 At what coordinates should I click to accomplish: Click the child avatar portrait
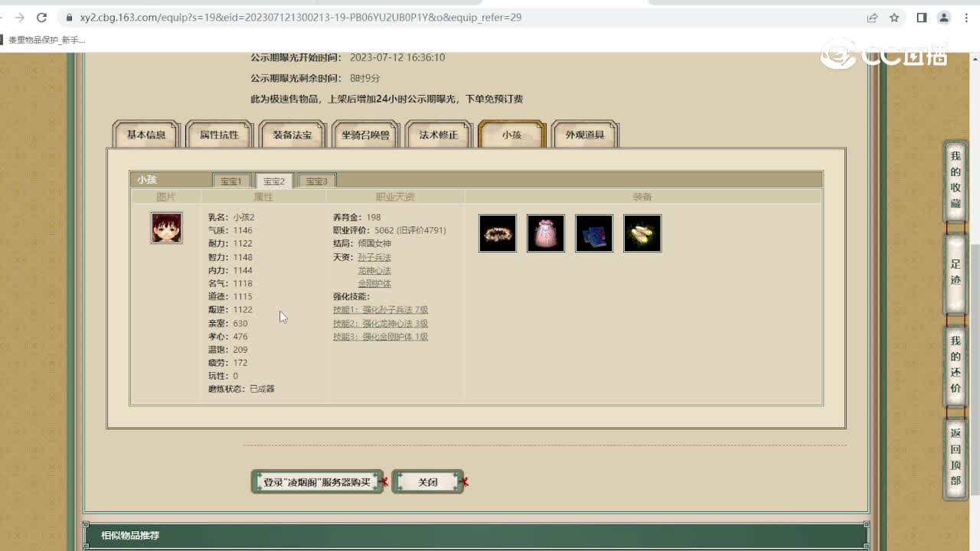tap(167, 228)
